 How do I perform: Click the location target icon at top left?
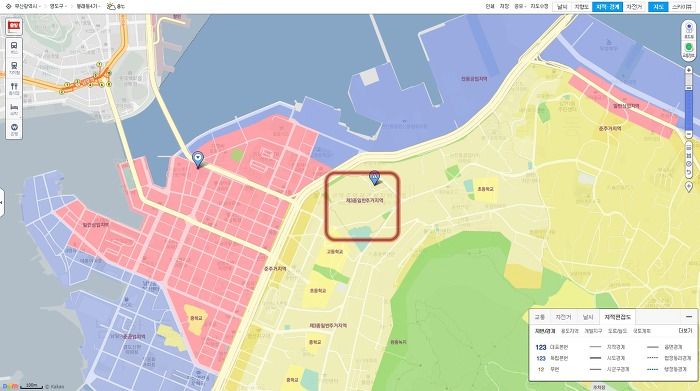(x=8, y=6)
